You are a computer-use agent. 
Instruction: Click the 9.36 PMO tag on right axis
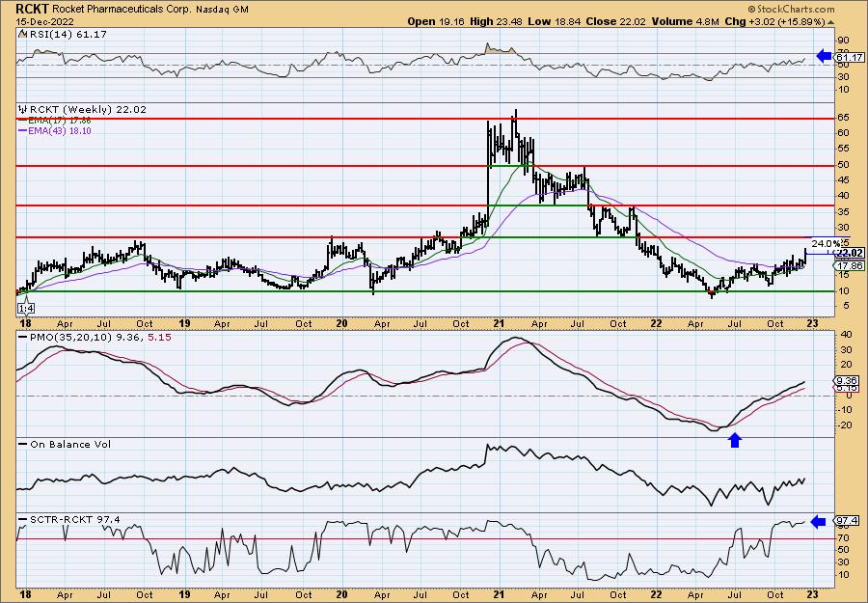[848, 380]
